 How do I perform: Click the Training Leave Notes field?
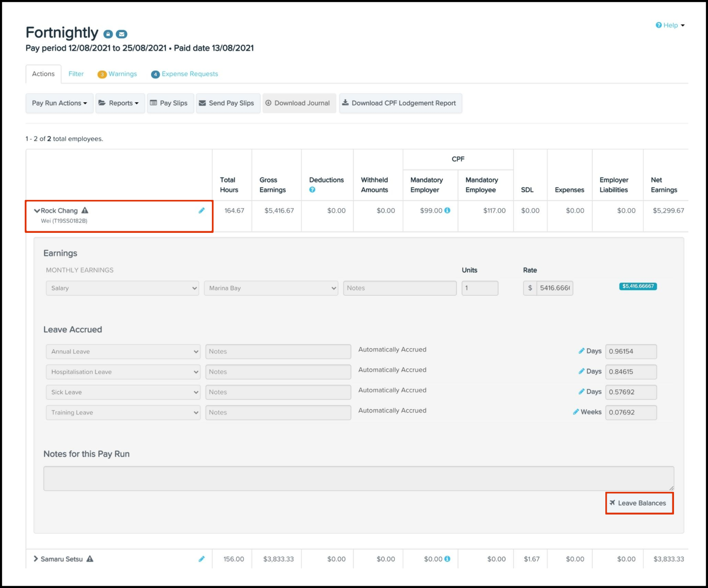(x=278, y=412)
